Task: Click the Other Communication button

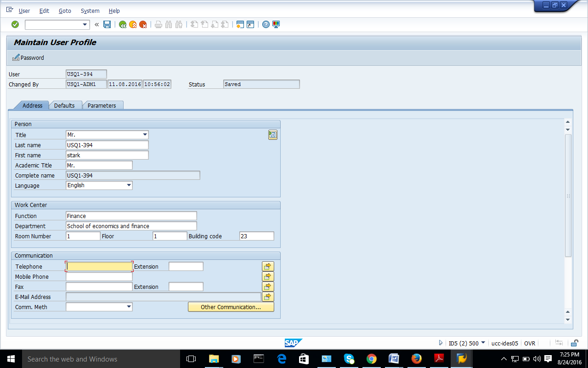Action: pos(231,307)
